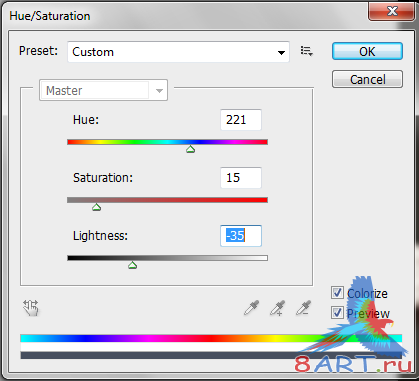This screenshot has height=381, width=419.
Task: Focus the Hue value field
Action: [x=241, y=120]
